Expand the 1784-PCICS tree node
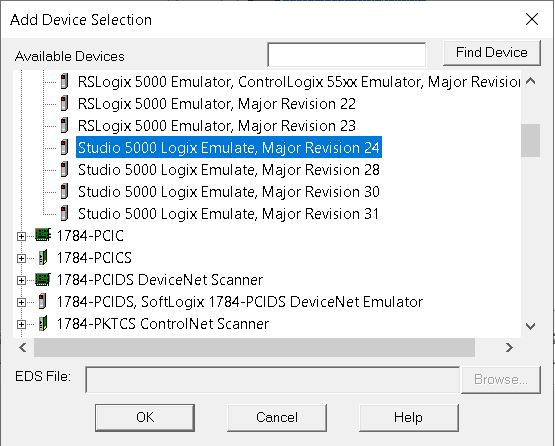 tap(21, 258)
